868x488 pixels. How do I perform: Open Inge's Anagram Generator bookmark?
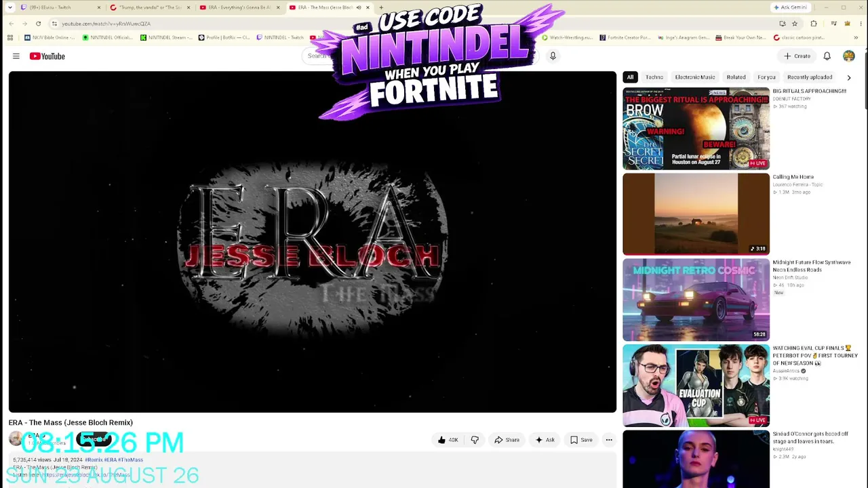pyautogui.click(x=683, y=37)
